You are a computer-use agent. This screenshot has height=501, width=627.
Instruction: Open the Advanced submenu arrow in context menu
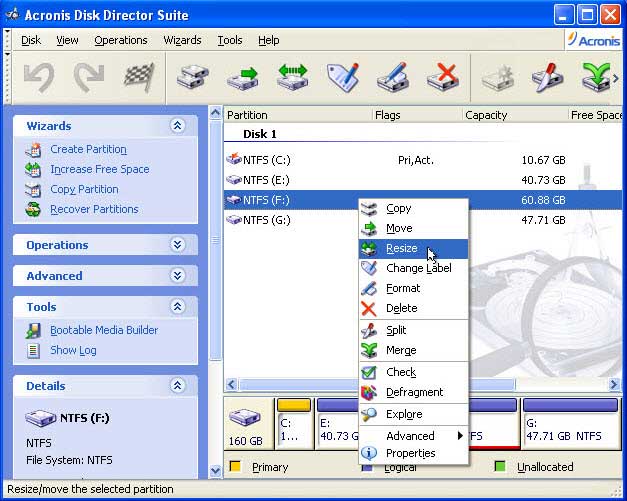[x=460, y=436]
